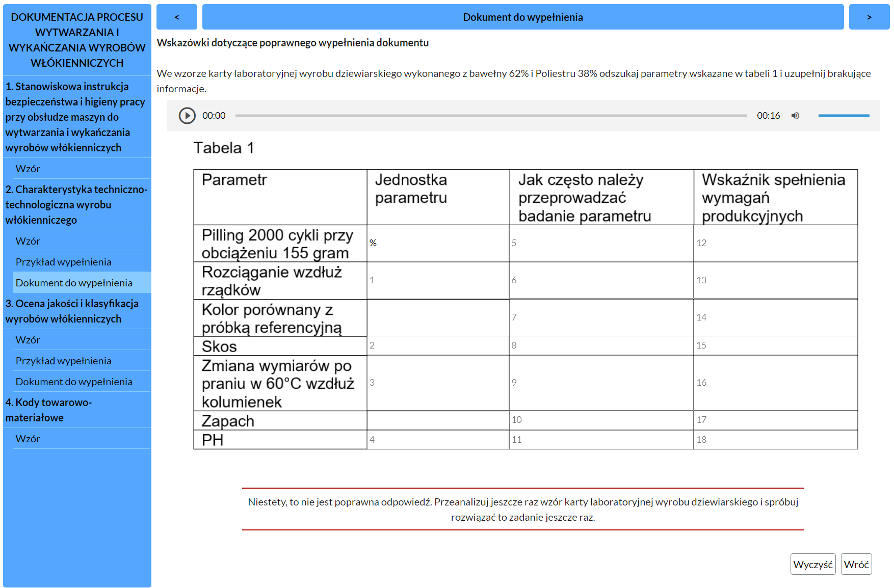This screenshot has height=588, width=894.
Task: Open Wzór under Kody towarowo-materiałowe
Action: coord(28,438)
